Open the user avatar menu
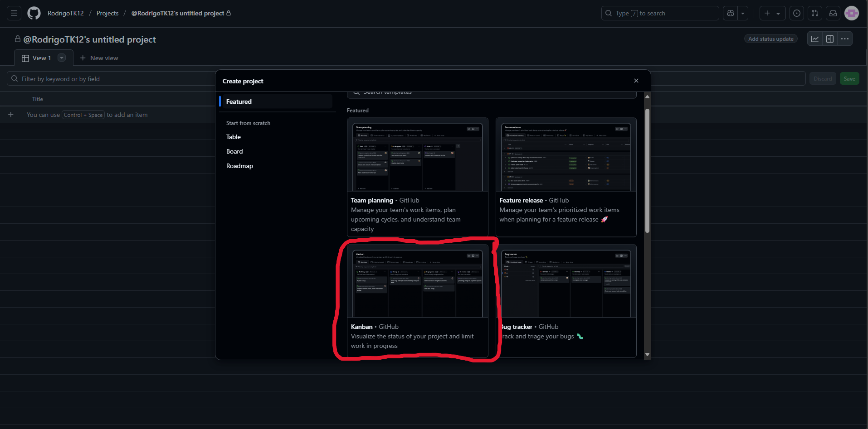This screenshot has width=868, height=429. pyautogui.click(x=852, y=13)
